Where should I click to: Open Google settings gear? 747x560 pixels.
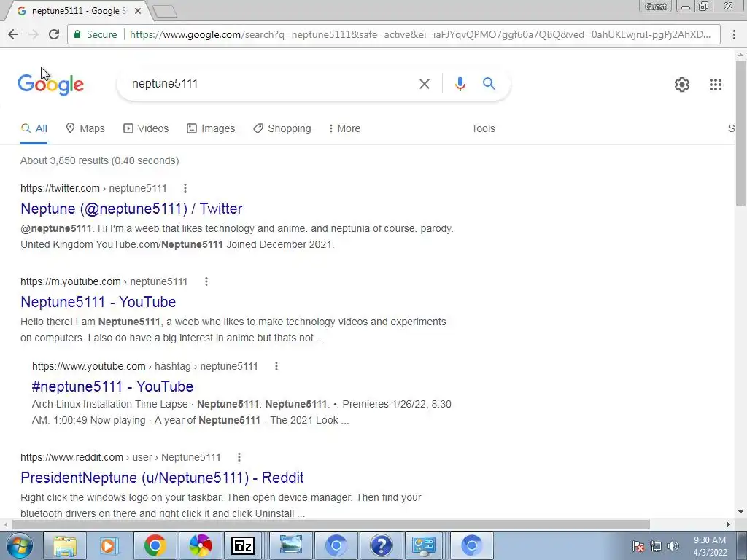tap(682, 85)
